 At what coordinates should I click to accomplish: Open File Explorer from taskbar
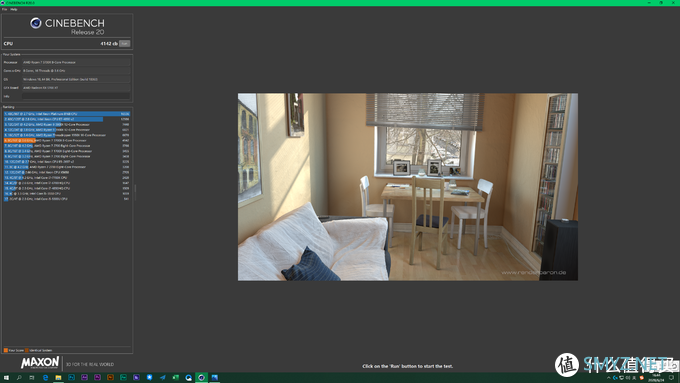(x=58, y=378)
